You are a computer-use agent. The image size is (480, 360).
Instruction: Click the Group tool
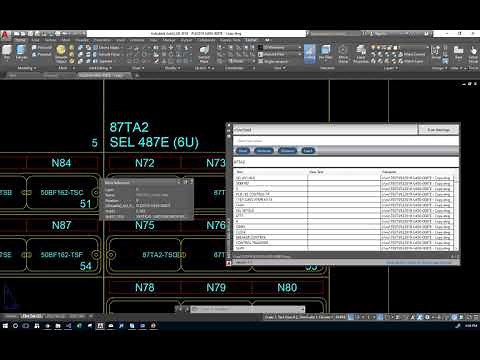point(436,53)
